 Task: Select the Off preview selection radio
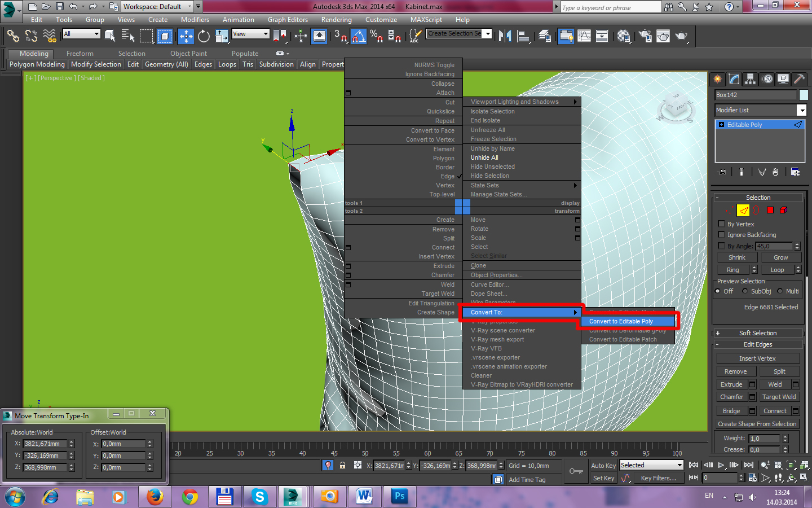pyautogui.click(x=718, y=291)
